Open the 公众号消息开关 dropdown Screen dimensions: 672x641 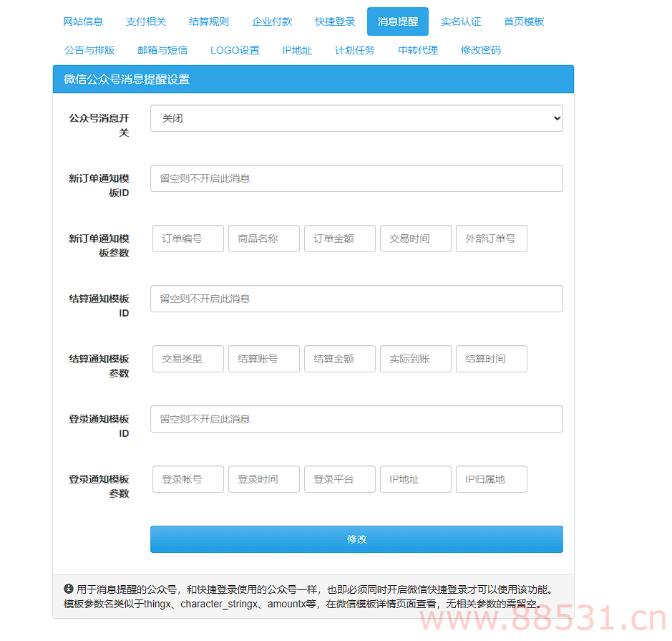(356, 118)
